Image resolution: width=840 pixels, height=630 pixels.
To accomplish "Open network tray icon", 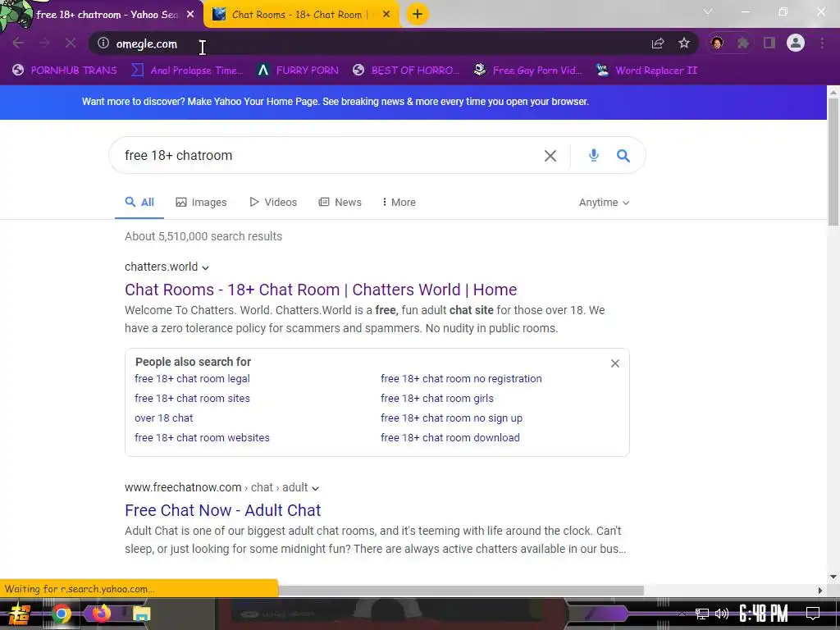I will (701, 614).
